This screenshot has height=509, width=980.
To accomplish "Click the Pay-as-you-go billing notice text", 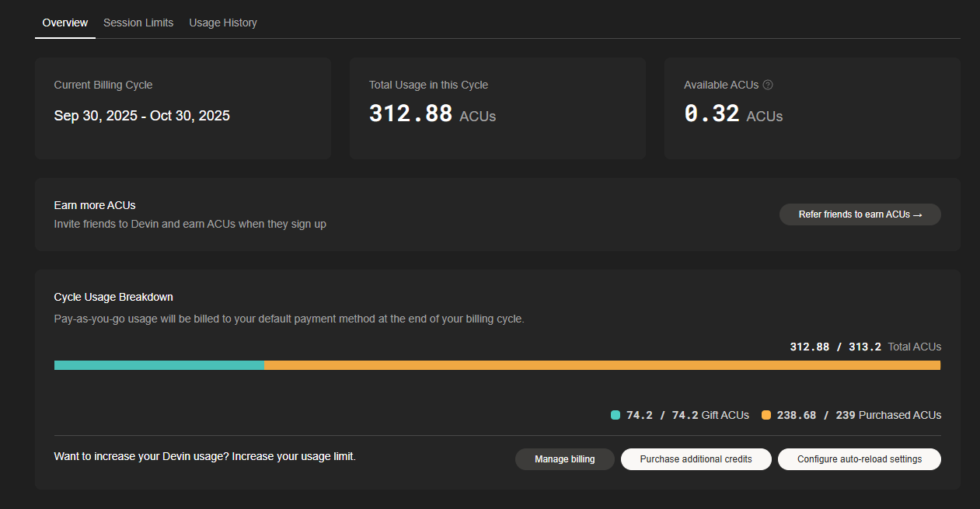I will tap(289, 319).
